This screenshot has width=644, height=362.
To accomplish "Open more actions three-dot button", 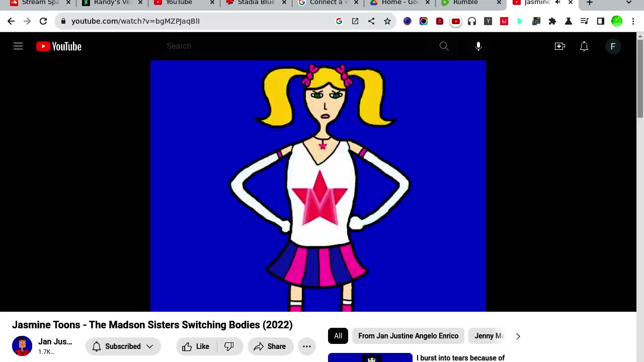I will click(307, 346).
